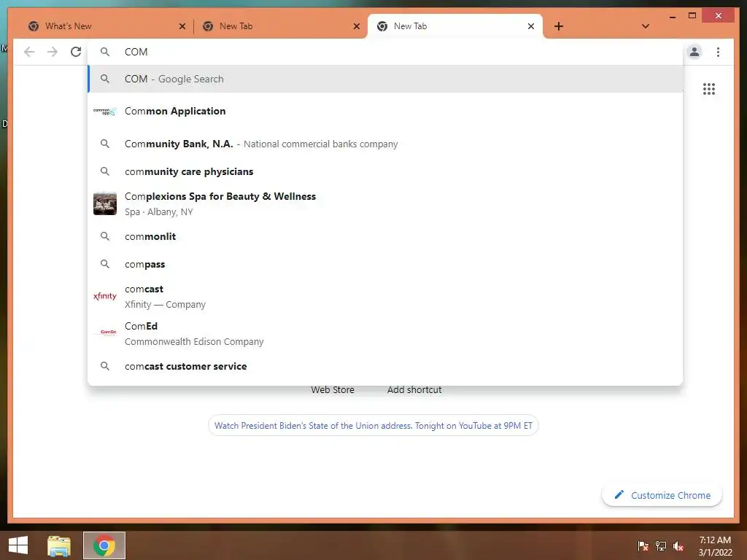Open File Explorer from the taskbar
747x560 pixels.
[59, 545]
